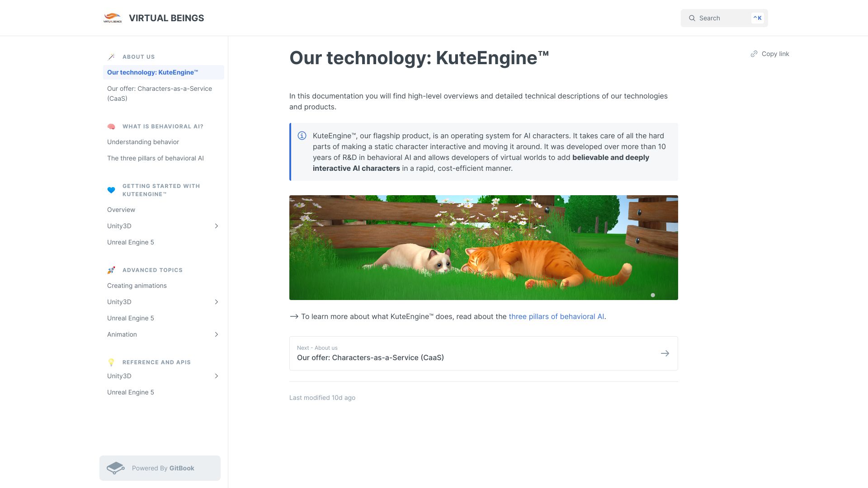This screenshot has height=488, width=868.
Task: Click the magnifier icon in search box
Action: (692, 18)
